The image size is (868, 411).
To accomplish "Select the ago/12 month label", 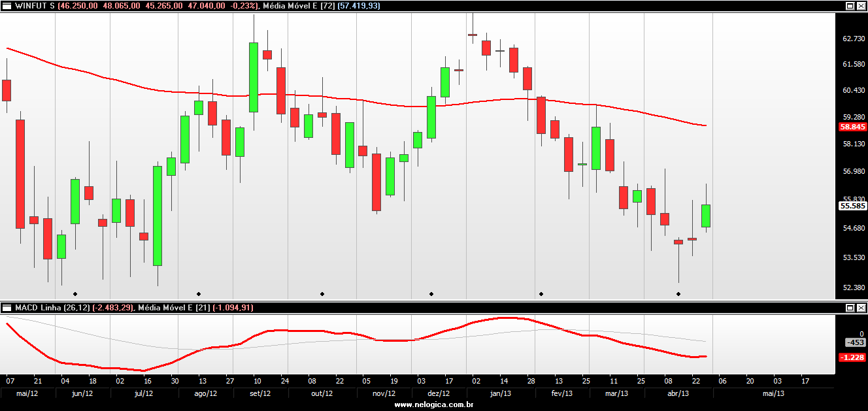I will click(205, 393).
